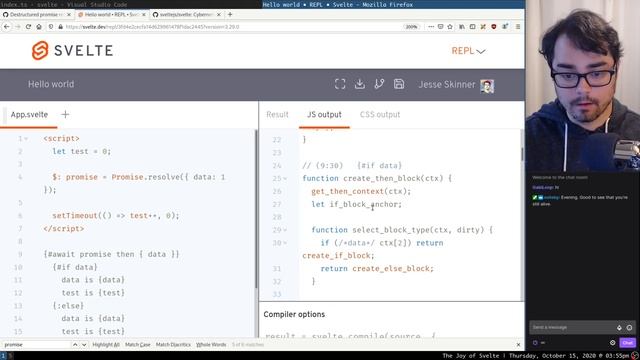Click the Hello world REPL name field

pos(51,84)
